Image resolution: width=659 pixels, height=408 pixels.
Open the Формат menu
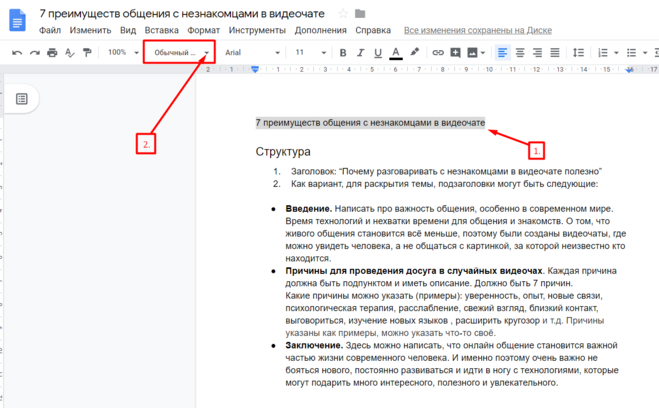pos(203,30)
